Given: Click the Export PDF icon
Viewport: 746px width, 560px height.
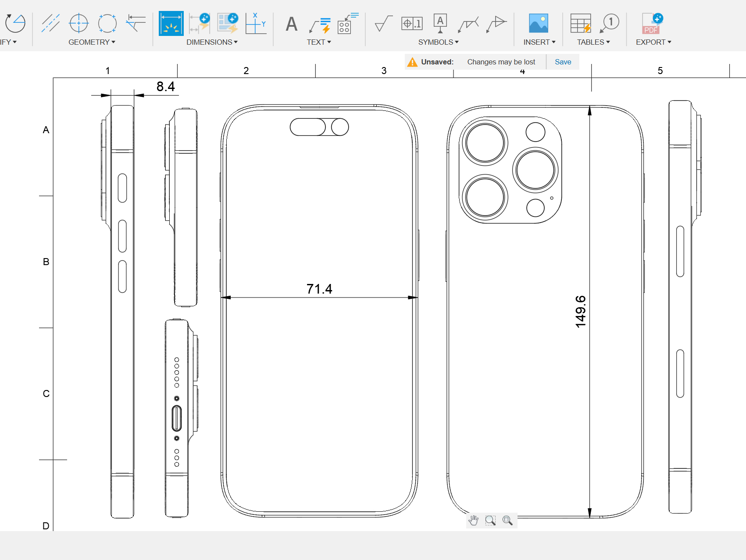Looking at the screenshot, I should [x=652, y=23].
